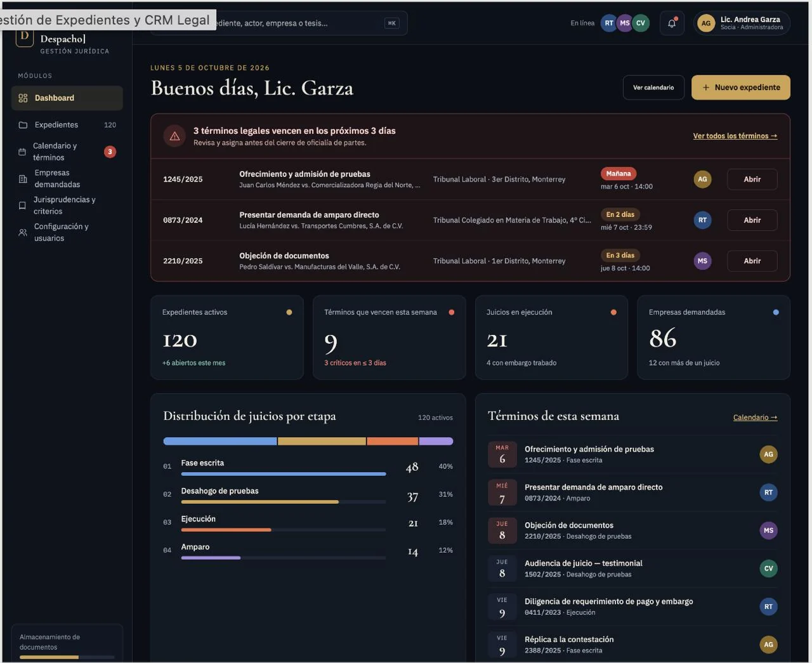
Task: Click Diligencia de requerimiento de pago y embargo
Action: (x=632, y=607)
